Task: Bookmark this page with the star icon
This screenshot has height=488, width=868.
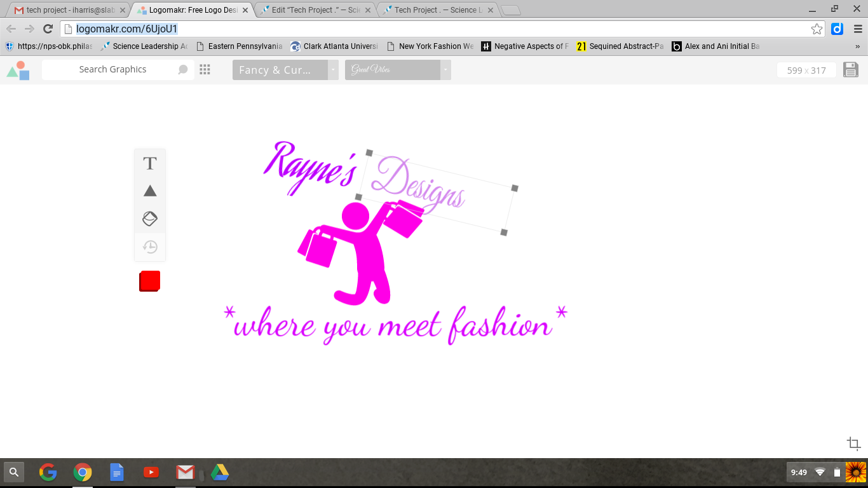Action: pyautogui.click(x=817, y=29)
